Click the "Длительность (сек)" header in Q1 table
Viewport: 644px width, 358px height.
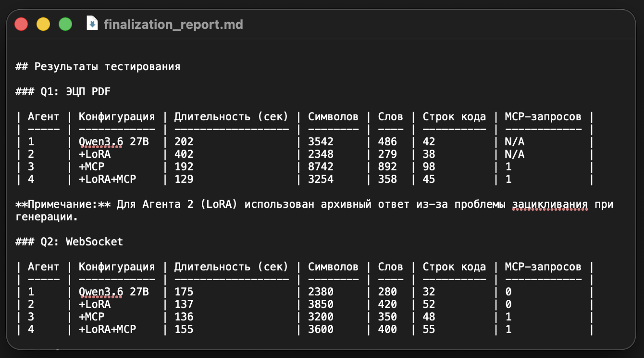click(231, 117)
